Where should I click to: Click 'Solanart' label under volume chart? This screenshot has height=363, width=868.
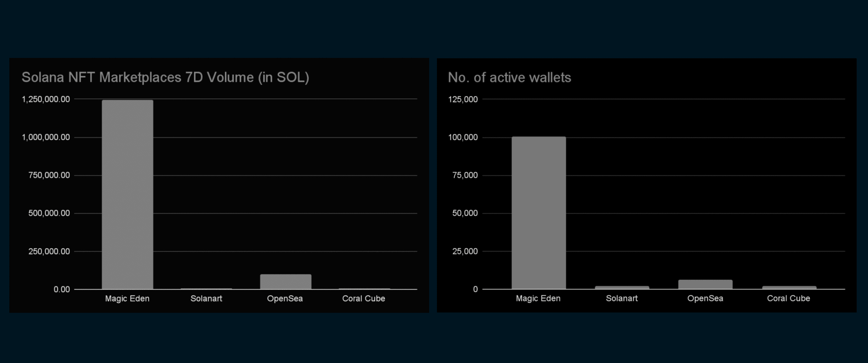click(x=206, y=299)
